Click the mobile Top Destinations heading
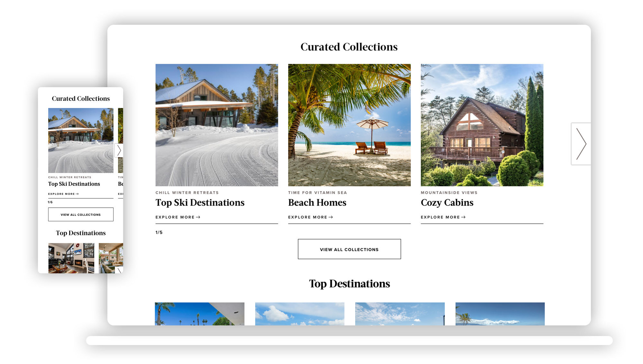643x364 pixels. (x=81, y=233)
